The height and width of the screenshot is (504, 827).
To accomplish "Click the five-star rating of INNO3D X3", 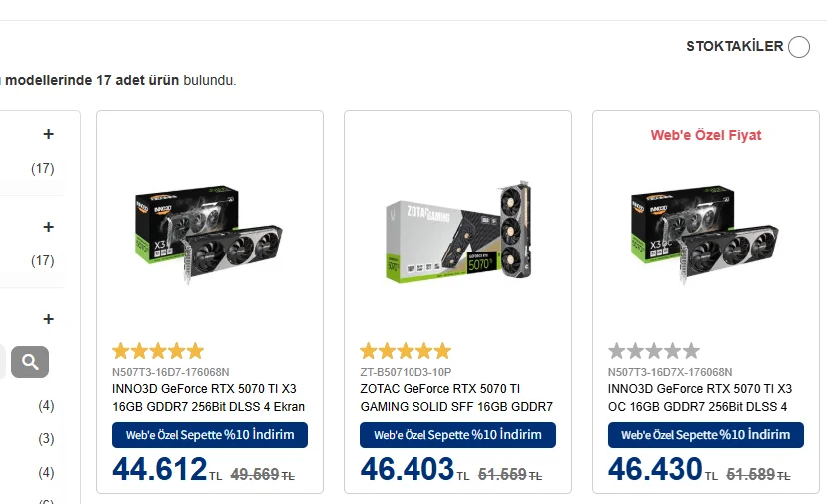I will pyautogui.click(x=157, y=351).
